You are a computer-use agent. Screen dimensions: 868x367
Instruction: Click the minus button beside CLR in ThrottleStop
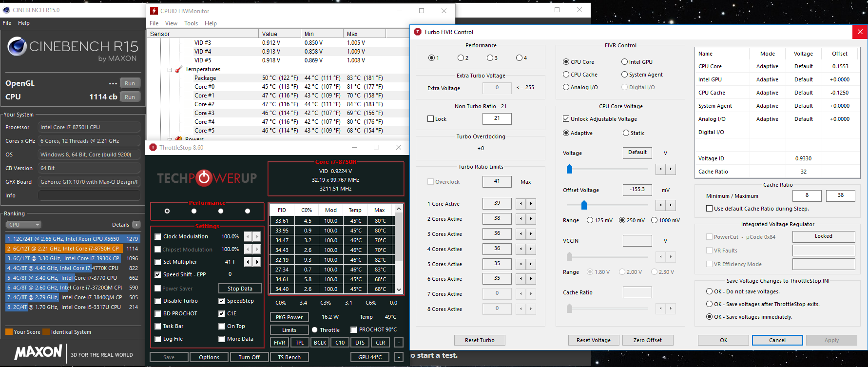click(399, 343)
